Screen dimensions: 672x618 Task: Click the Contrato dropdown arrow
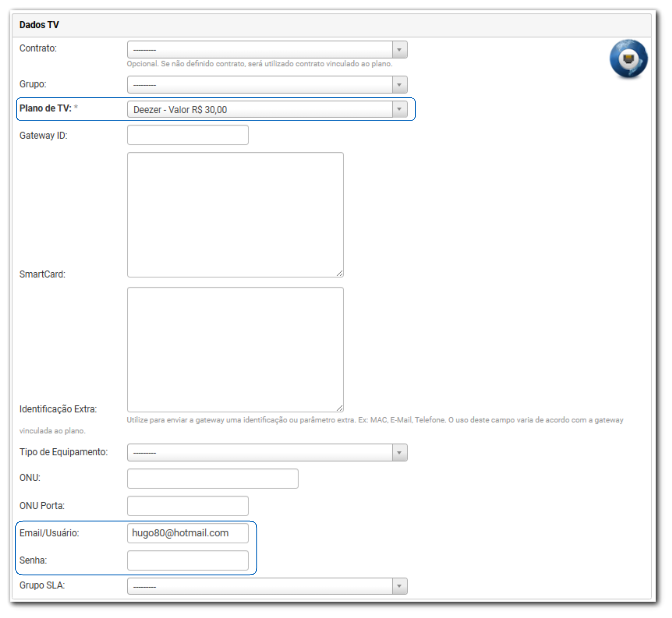coord(399,50)
